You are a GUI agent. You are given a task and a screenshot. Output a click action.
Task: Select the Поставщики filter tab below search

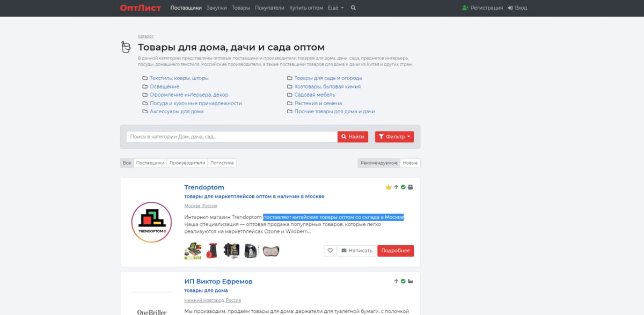point(150,163)
